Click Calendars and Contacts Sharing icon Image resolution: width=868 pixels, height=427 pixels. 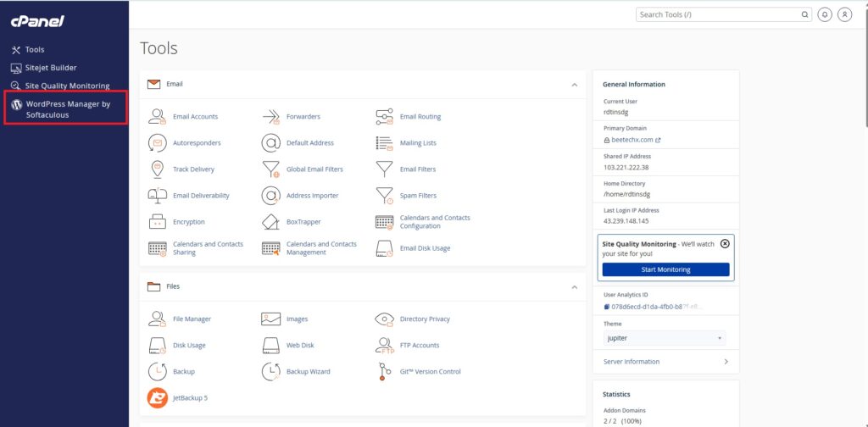pyautogui.click(x=157, y=248)
